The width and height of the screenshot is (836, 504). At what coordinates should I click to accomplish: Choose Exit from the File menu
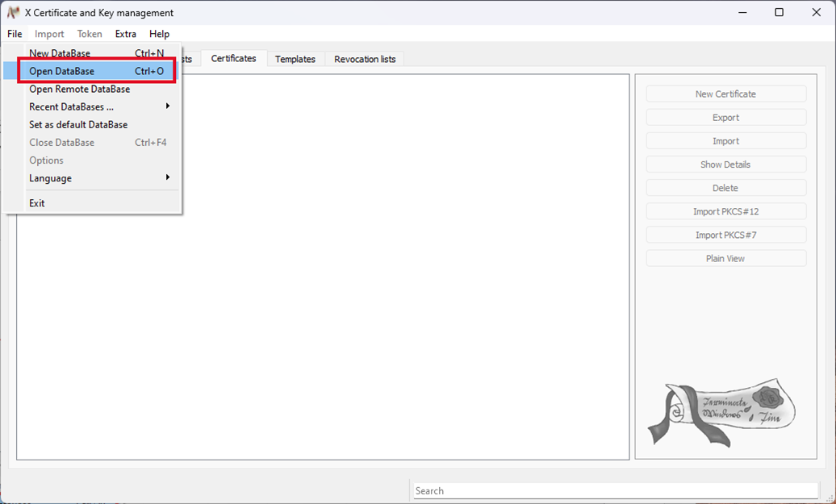(x=37, y=203)
